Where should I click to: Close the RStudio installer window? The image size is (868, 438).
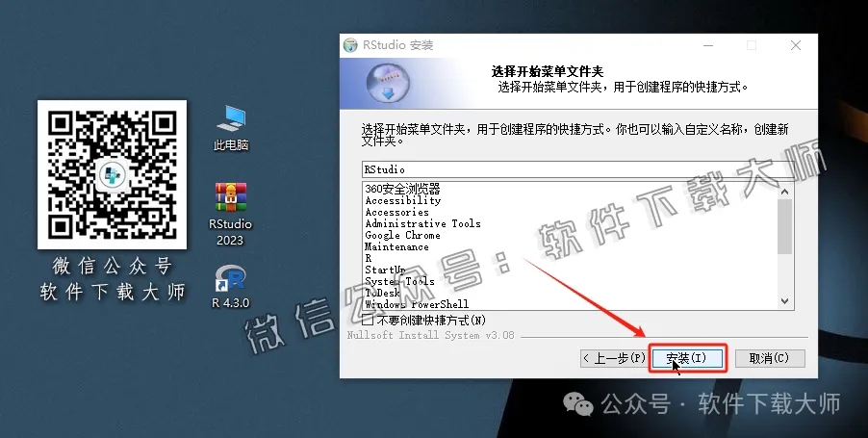point(796,45)
